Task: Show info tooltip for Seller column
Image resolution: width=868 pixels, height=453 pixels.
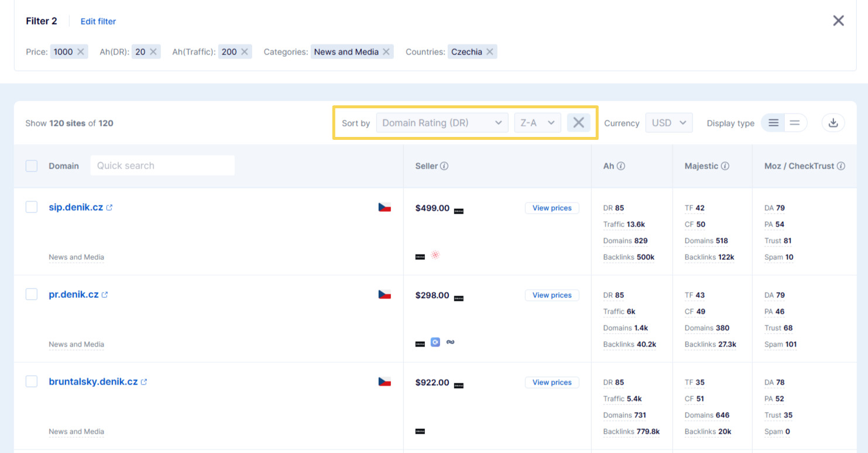Action: pyautogui.click(x=444, y=166)
